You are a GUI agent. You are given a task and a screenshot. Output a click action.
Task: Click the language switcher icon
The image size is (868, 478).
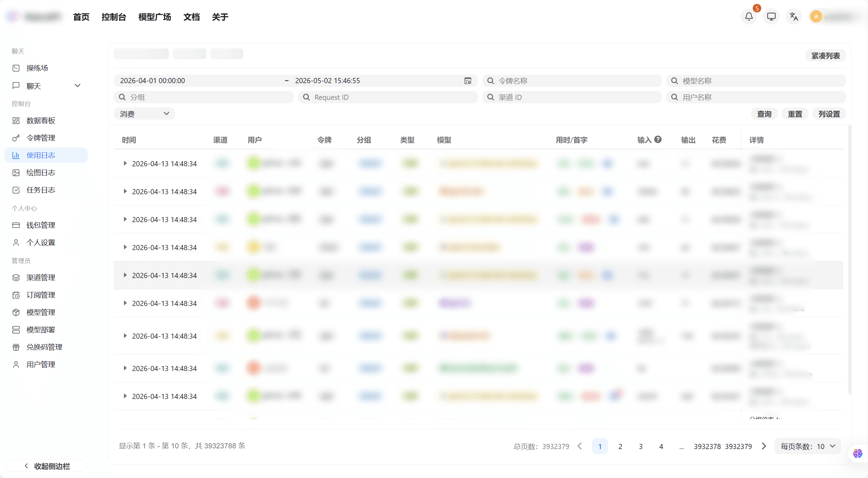click(793, 16)
